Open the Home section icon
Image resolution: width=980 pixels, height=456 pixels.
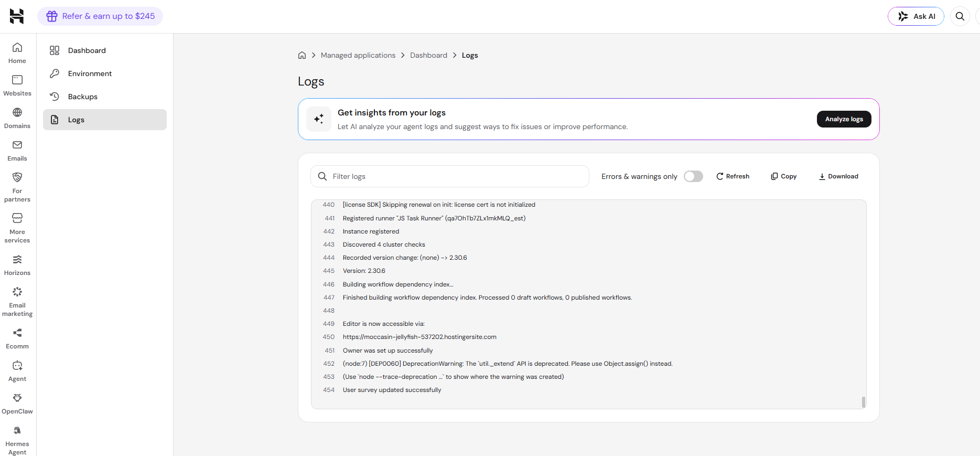(x=17, y=48)
